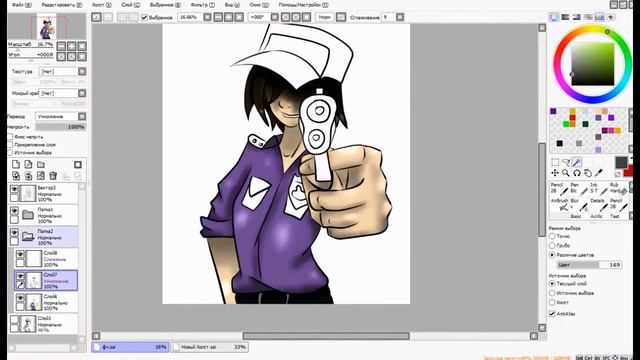Select the Грубо selection mode
Viewport: 640px width, 360px height.
coord(552,245)
